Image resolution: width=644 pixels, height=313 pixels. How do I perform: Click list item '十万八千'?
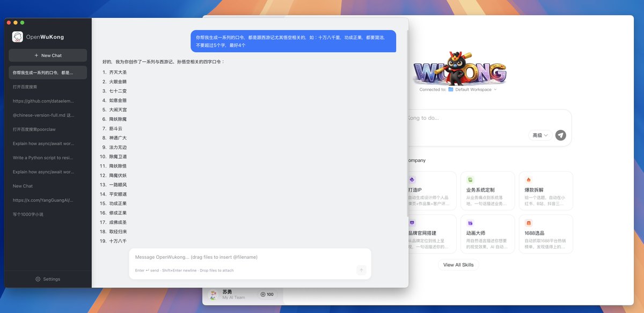pyautogui.click(x=118, y=241)
